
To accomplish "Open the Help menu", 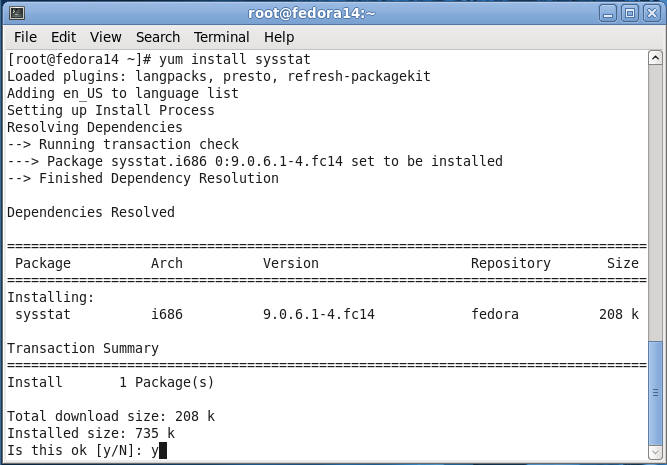I will [x=279, y=37].
